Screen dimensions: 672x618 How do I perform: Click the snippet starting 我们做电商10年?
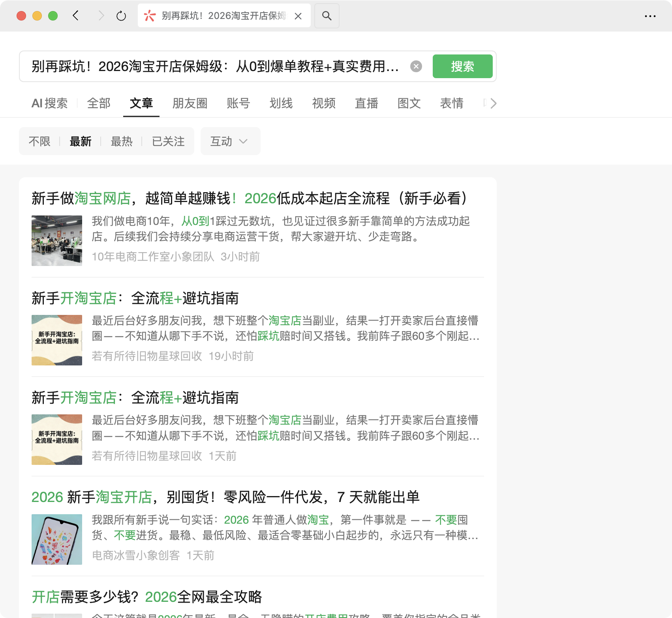(x=281, y=229)
